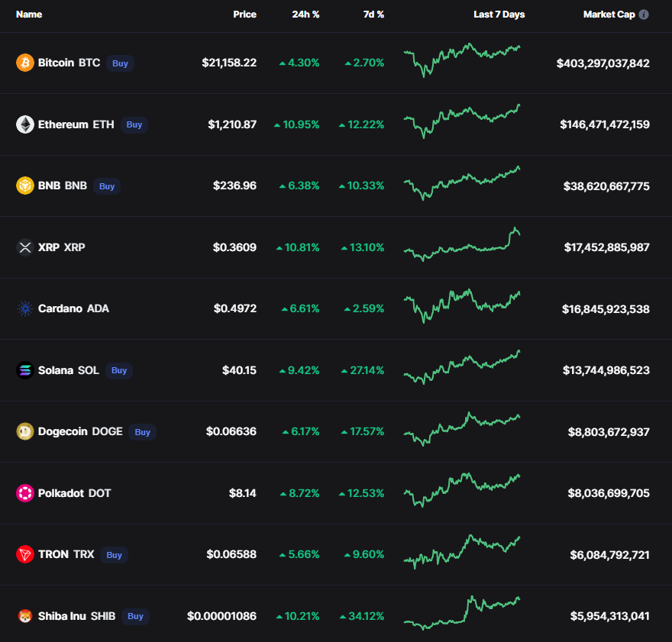
Task: Click the Buy button next to Solana
Action: coord(119,370)
